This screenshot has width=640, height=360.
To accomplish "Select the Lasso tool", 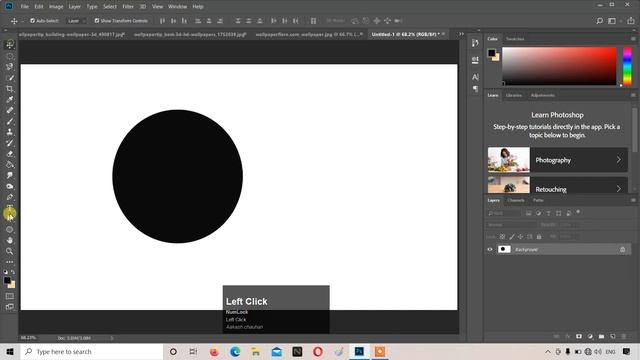I will tap(10, 67).
